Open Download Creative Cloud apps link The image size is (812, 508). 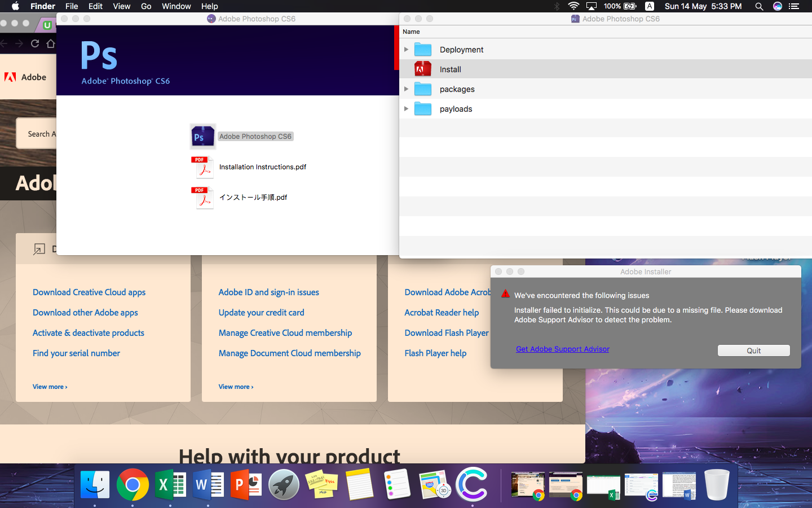pos(89,292)
